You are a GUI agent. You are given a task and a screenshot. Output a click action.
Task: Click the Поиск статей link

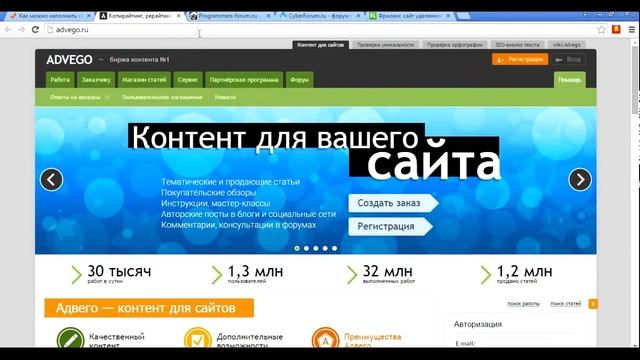(565, 304)
